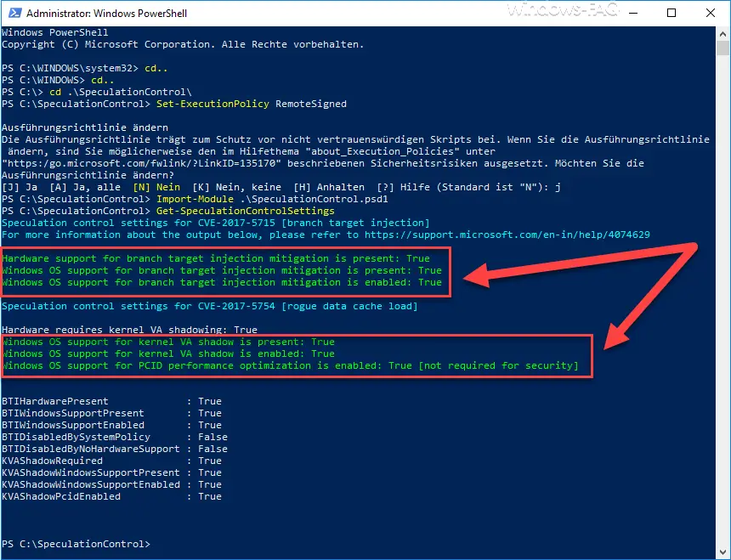The width and height of the screenshot is (731, 560).
Task: Click the "Hardware support for branch target injection" line
Action: pos(215,258)
